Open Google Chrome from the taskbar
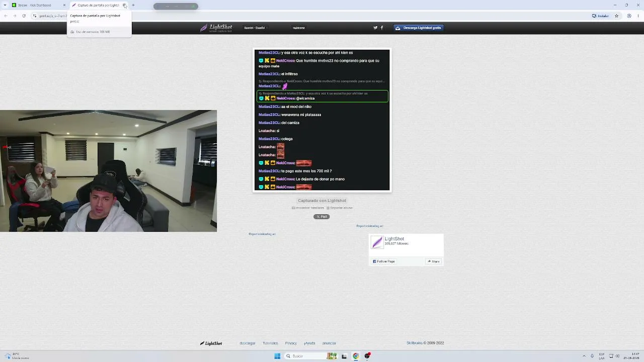 point(356,356)
